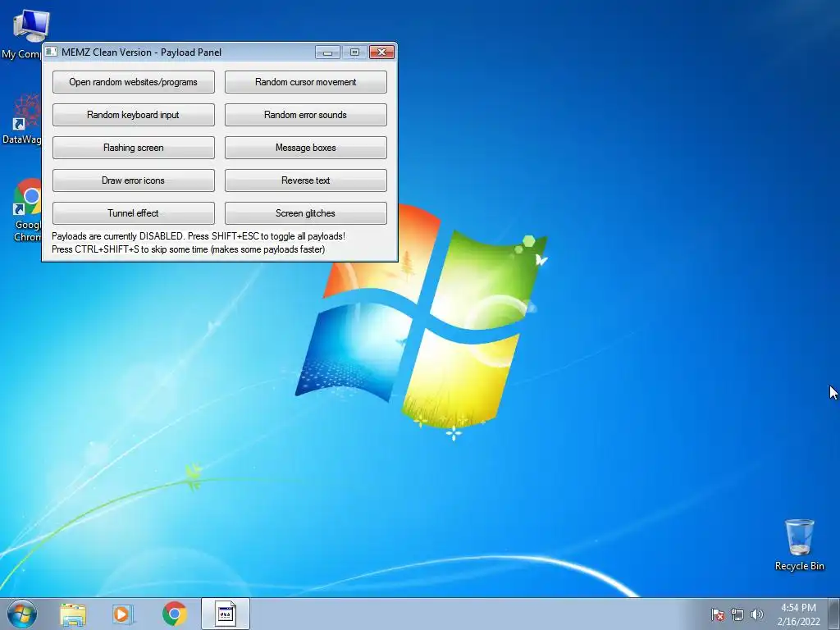
Task: Click the MEMZ window title bar icon
Action: tap(51, 52)
